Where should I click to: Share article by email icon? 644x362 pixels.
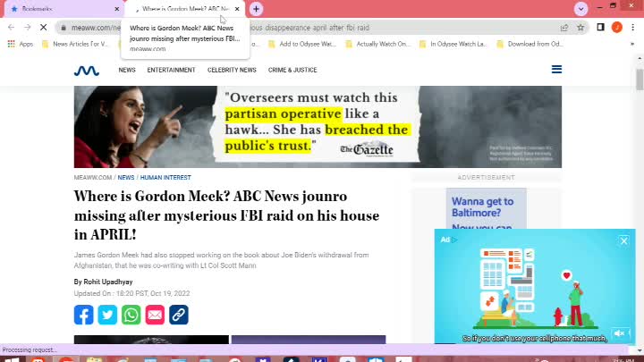[x=155, y=315]
